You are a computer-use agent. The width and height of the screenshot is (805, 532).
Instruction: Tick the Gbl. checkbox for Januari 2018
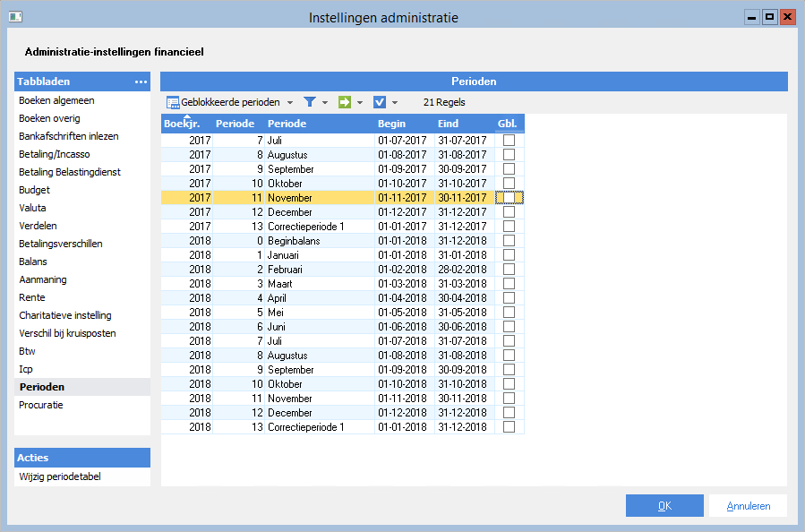pyautogui.click(x=509, y=255)
